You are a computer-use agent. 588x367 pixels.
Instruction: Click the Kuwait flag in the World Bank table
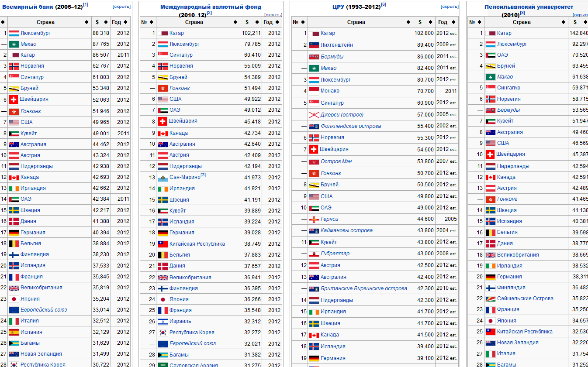(14, 134)
